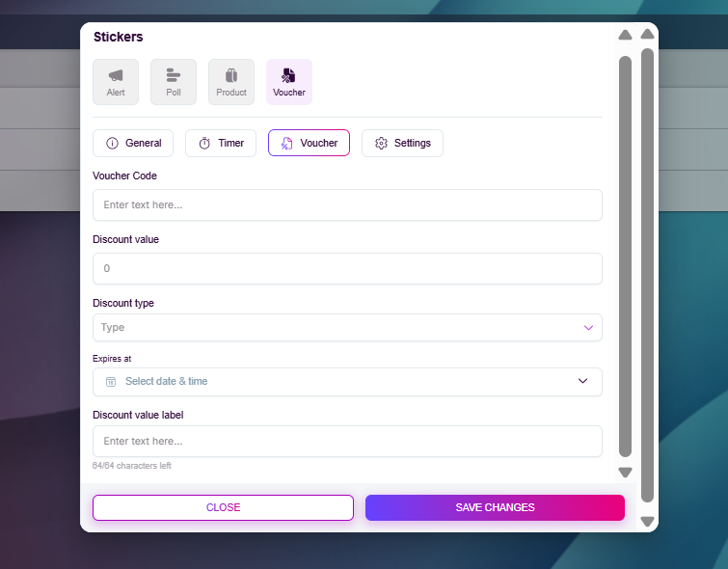Pick the Product sticker icon
Viewport: 728px width, 569px height.
231,75
